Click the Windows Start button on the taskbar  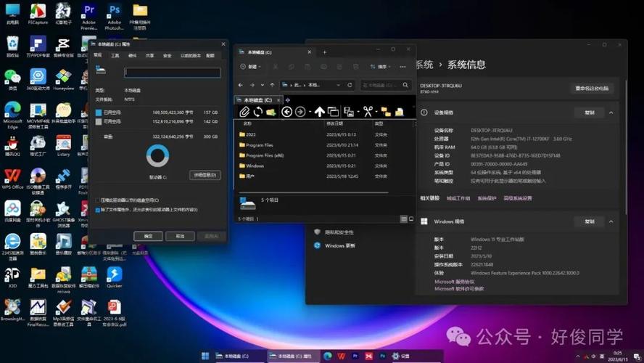point(205,356)
